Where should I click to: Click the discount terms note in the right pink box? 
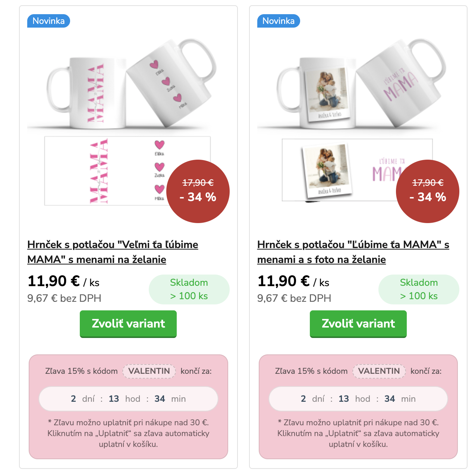coord(358,433)
